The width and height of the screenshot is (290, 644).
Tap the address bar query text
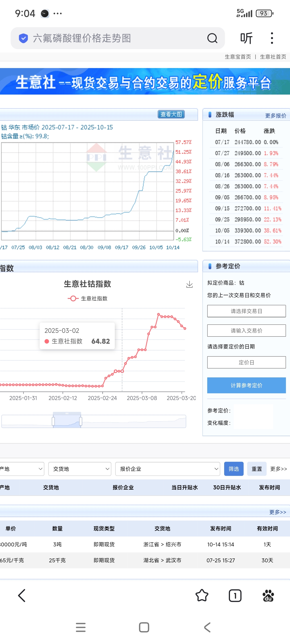point(82,38)
